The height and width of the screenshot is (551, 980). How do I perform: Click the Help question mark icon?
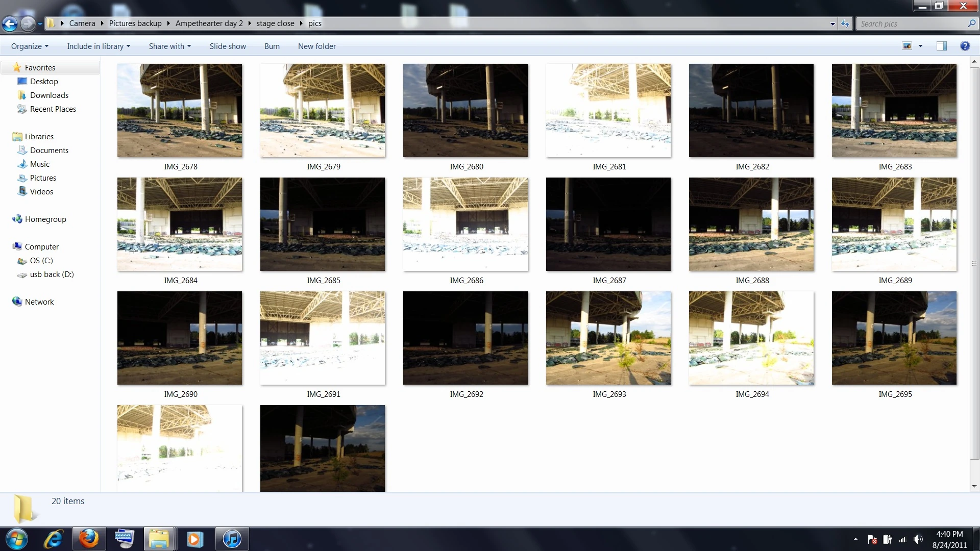pos(965,46)
